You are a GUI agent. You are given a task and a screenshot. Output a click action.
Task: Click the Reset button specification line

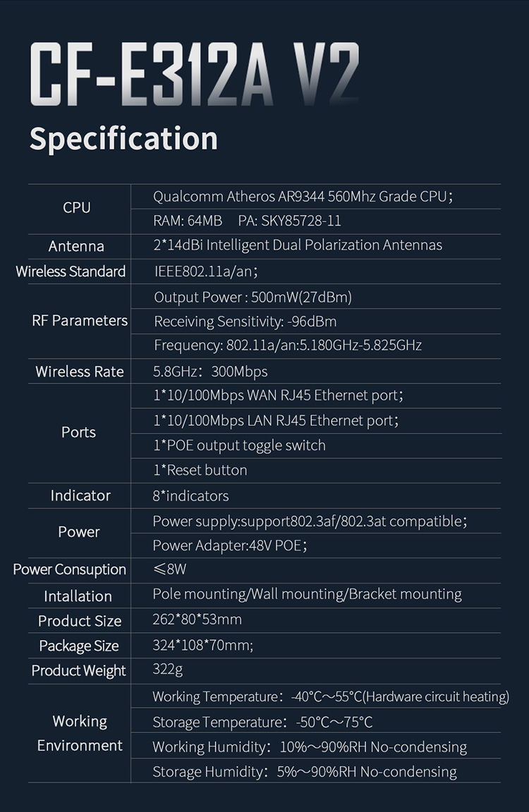click(x=200, y=470)
